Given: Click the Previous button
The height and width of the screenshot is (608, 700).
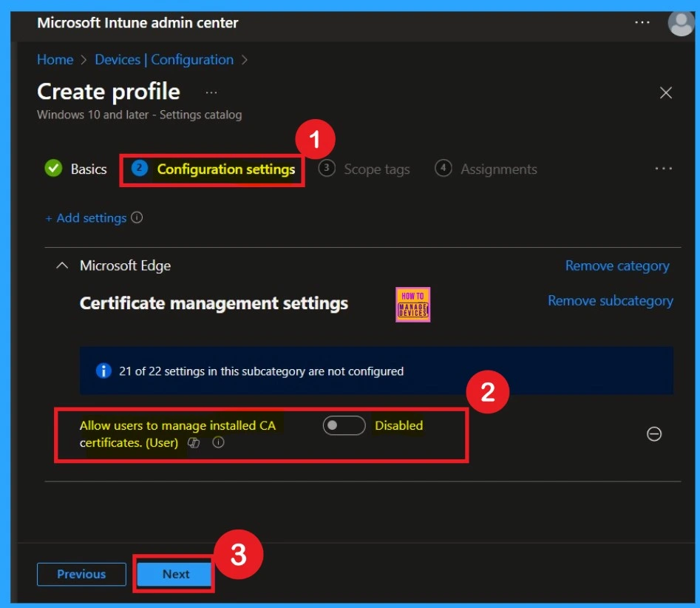Looking at the screenshot, I should pyautogui.click(x=82, y=574).
